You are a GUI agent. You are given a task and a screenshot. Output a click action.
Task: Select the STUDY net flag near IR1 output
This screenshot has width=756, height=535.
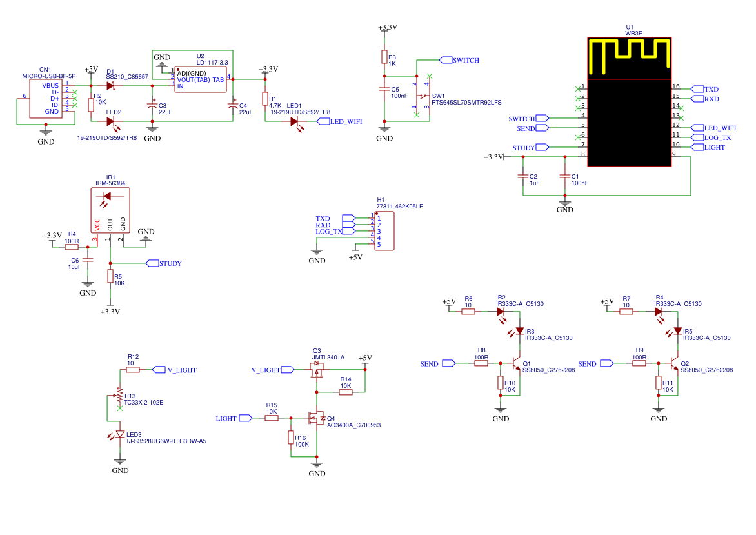[x=164, y=263]
